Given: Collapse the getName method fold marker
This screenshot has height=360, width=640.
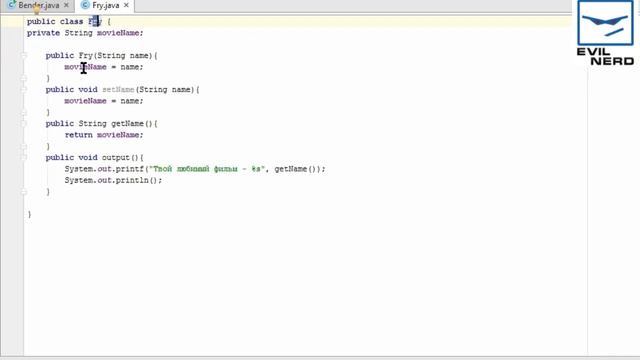Looking at the screenshot, I should (x=24, y=123).
